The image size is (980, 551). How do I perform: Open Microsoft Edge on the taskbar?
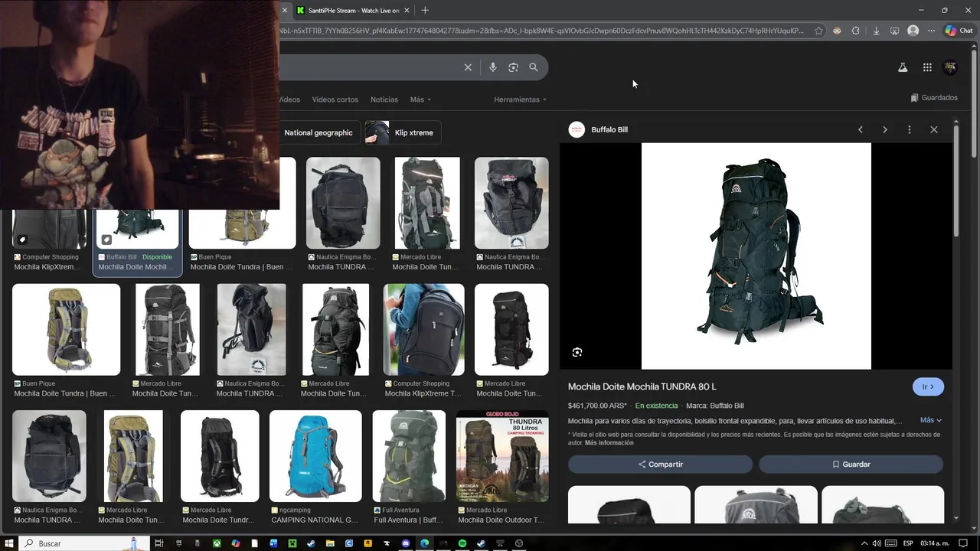tap(425, 543)
